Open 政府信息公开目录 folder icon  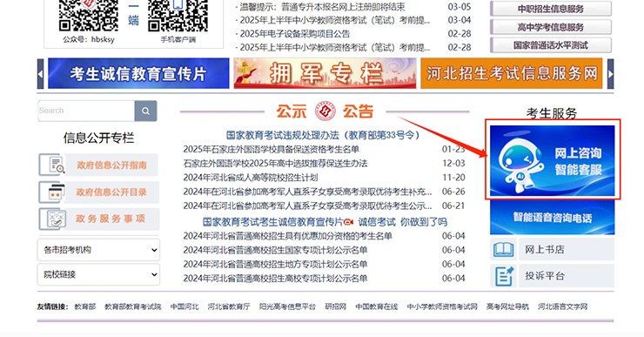pos(52,192)
